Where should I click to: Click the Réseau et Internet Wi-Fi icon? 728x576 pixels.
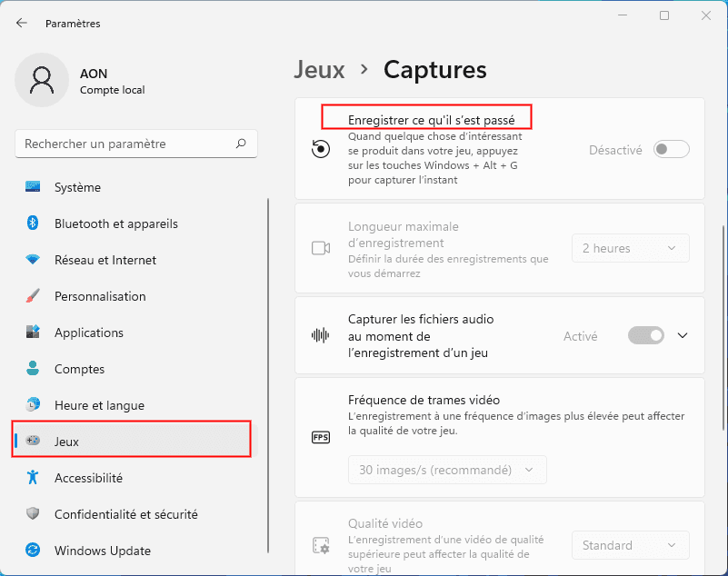pyautogui.click(x=33, y=260)
